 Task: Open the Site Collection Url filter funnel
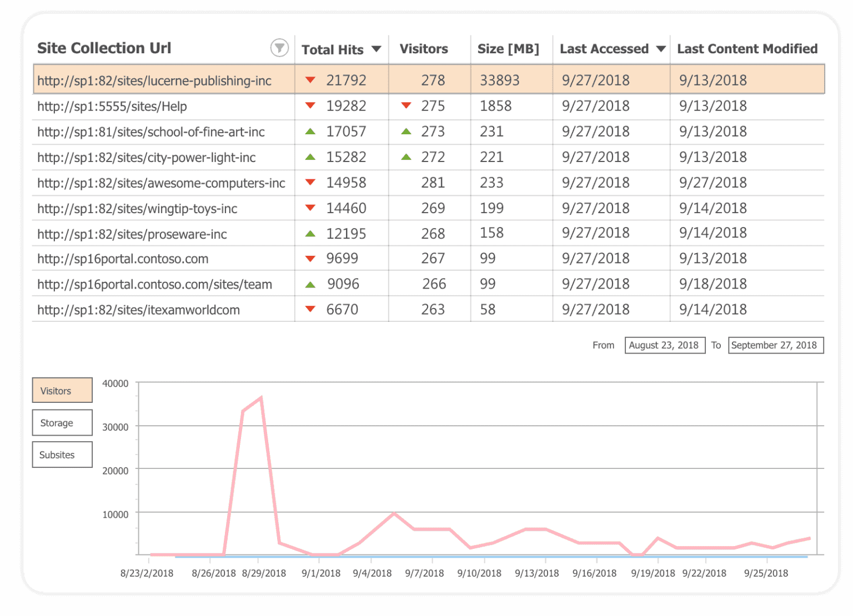280,48
